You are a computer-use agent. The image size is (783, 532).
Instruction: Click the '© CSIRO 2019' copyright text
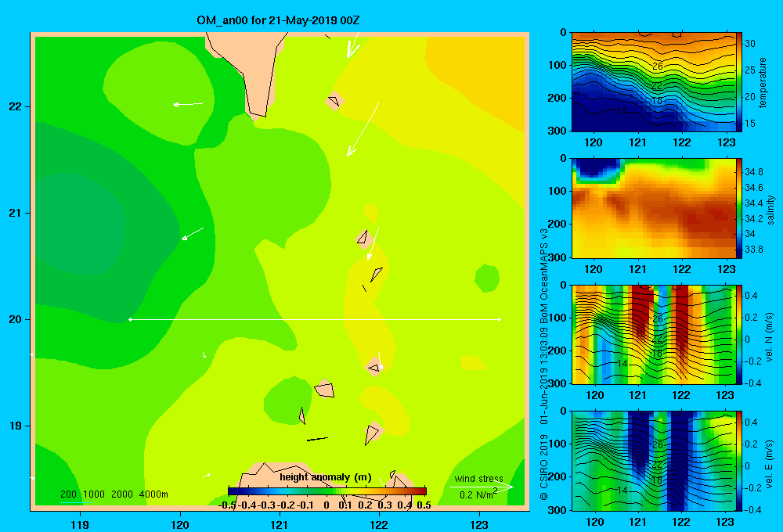544,466
